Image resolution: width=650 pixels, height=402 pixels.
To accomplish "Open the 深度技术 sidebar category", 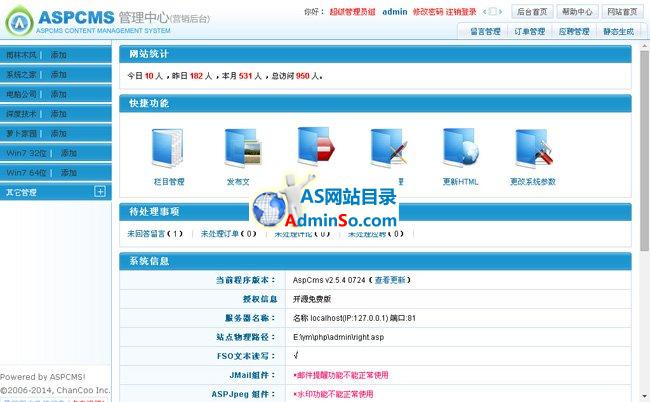I will click(22, 114).
